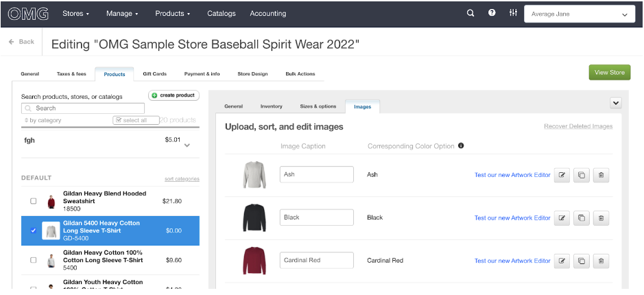
Task: Click the $9.60 price
Action: [x=174, y=260]
